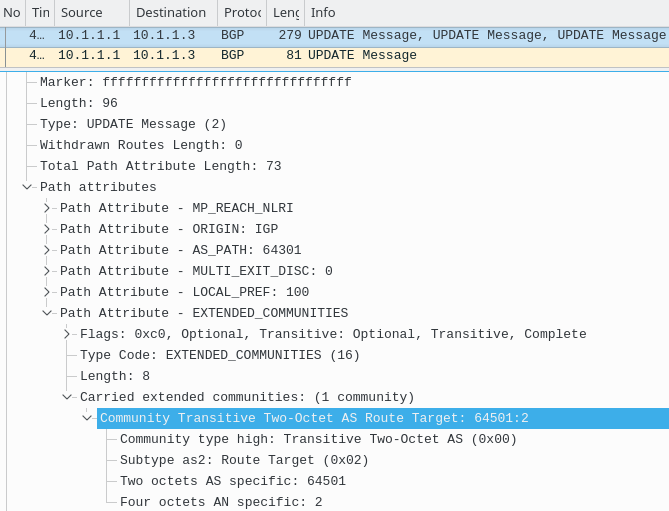Expand the AS_PATH: 64301 attribute

tap(47, 250)
